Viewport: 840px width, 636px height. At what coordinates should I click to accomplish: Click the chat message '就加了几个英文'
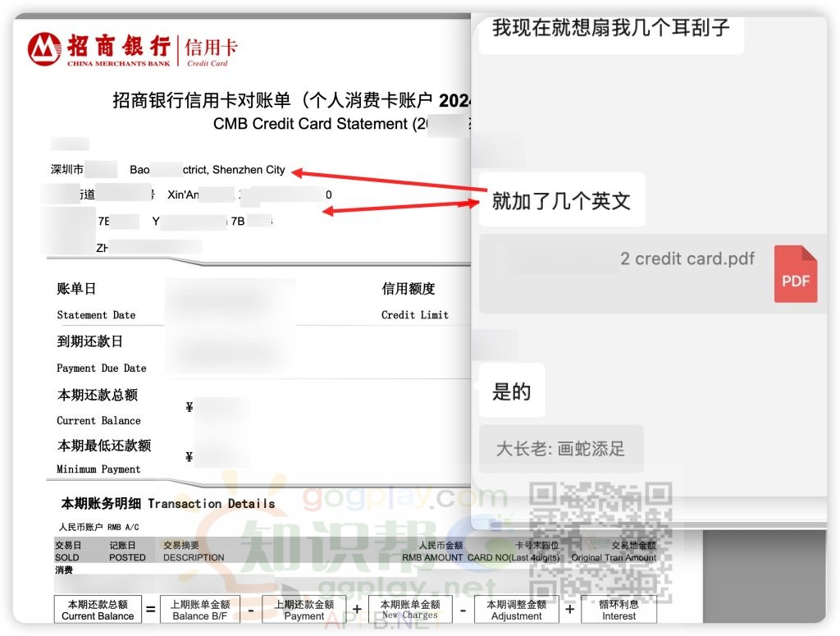pyautogui.click(x=561, y=200)
